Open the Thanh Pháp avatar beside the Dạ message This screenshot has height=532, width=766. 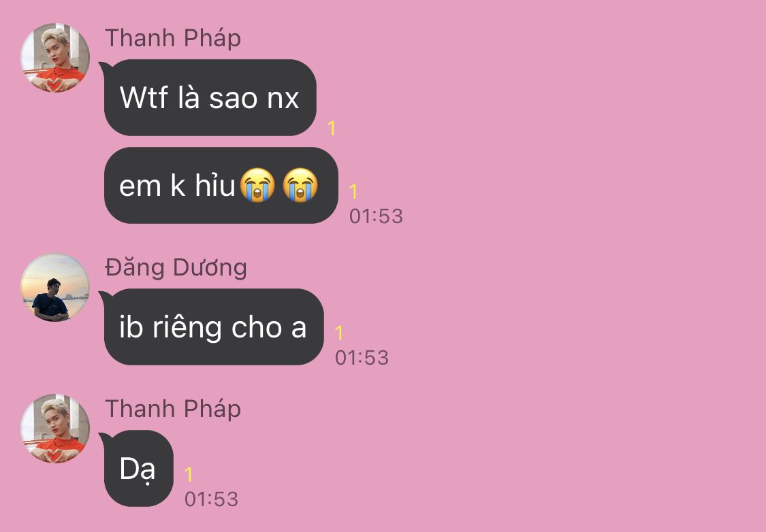pos(55,429)
